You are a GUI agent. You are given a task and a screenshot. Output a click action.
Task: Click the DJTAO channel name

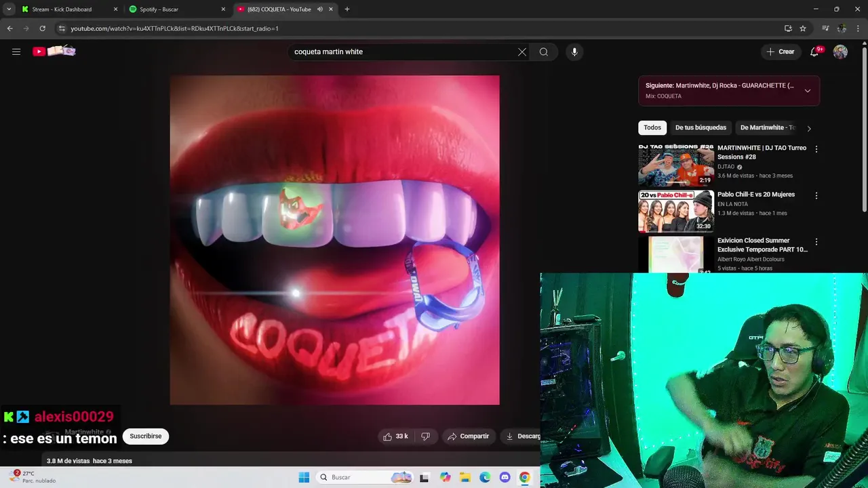[x=726, y=167]
